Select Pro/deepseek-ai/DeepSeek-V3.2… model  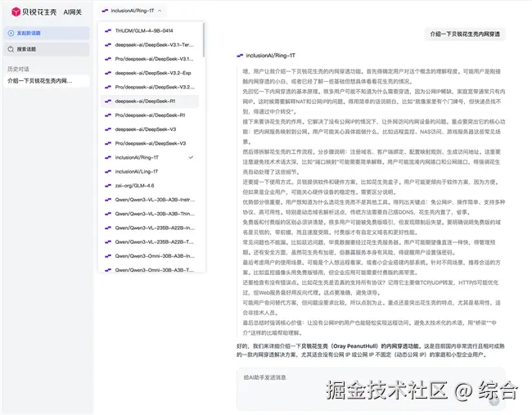(x=150, y=88)
